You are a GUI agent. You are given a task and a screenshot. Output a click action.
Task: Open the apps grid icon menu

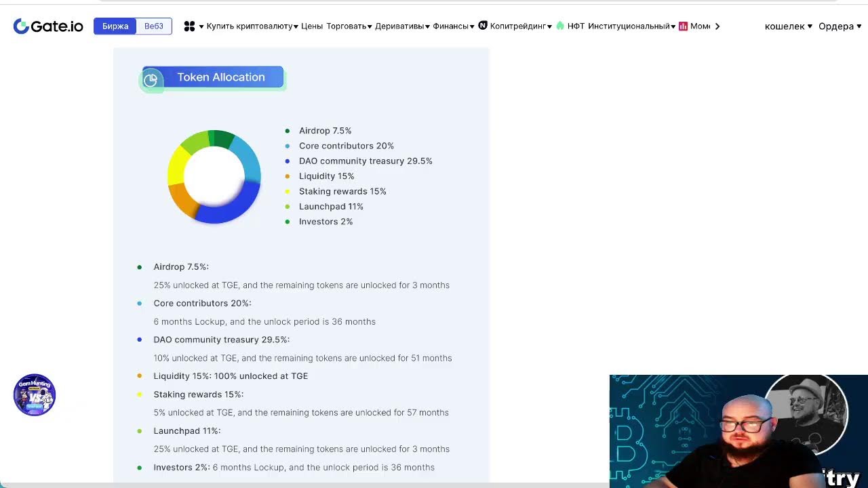point(190,26)
